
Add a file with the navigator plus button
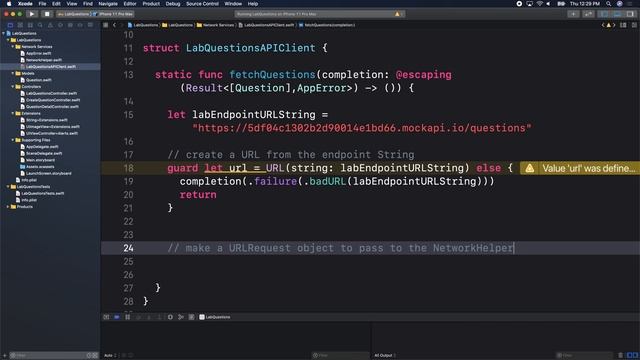[x=5, y=356]
